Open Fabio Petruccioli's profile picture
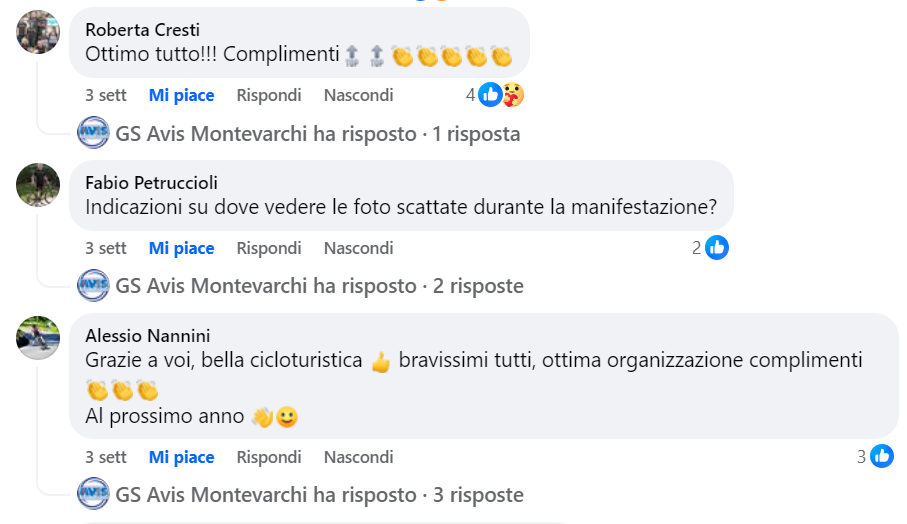This screenshot has height=524, width=907. (x=39, y=184)
